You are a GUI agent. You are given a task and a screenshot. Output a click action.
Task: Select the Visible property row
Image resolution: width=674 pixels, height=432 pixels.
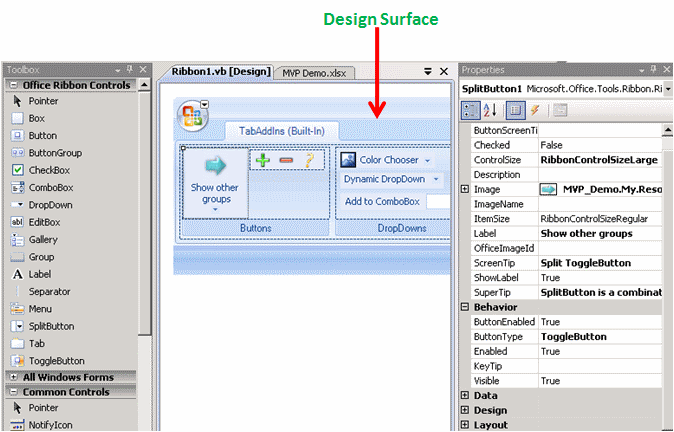(x=567, y=381)
